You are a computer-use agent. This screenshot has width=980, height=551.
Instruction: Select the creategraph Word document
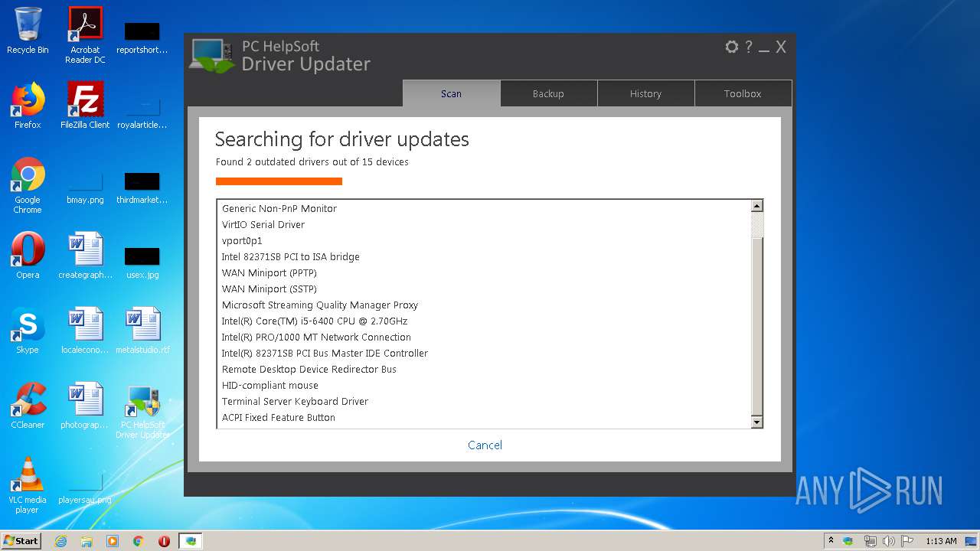(x=85, y=256)
